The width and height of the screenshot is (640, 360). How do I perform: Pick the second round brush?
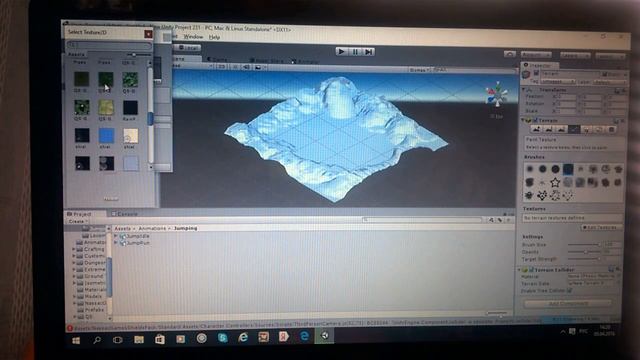[542, 169]
